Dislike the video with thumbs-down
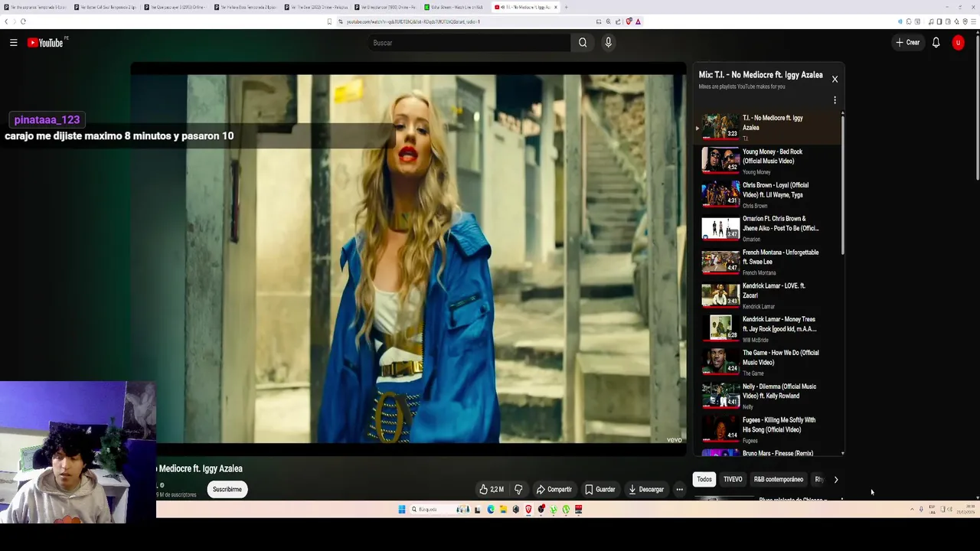 (x=518, y=489)
